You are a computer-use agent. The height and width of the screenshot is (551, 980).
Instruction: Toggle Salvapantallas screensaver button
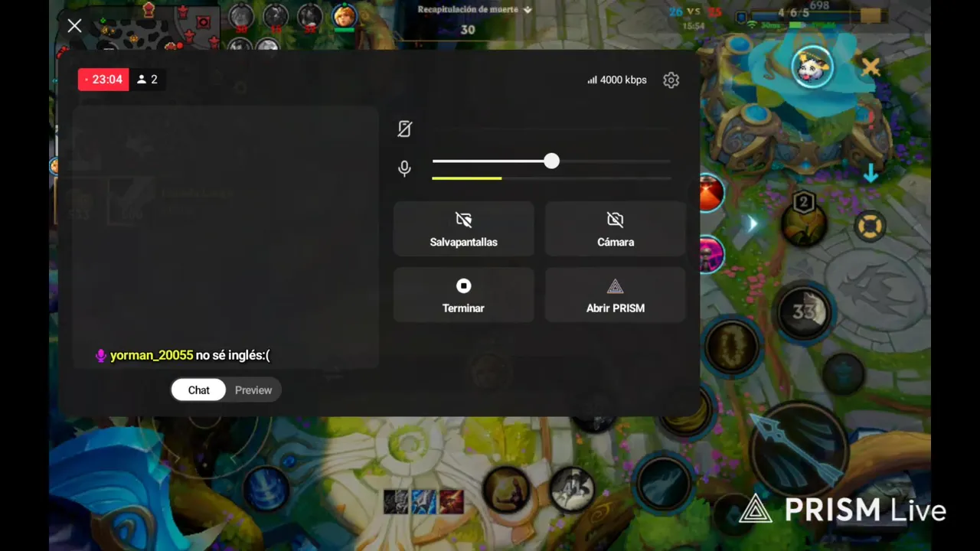pyautogui.click(x=463, y=229)
